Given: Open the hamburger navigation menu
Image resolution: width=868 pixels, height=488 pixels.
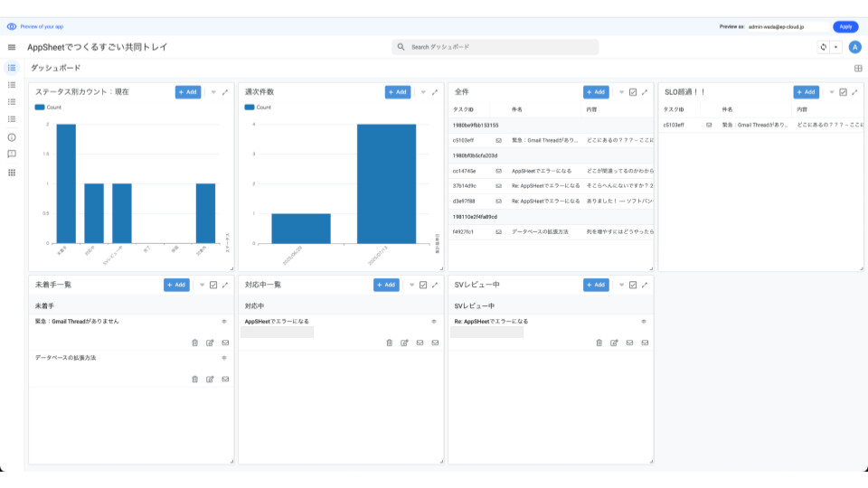Looking at the screenshot, I should (12, 48).
